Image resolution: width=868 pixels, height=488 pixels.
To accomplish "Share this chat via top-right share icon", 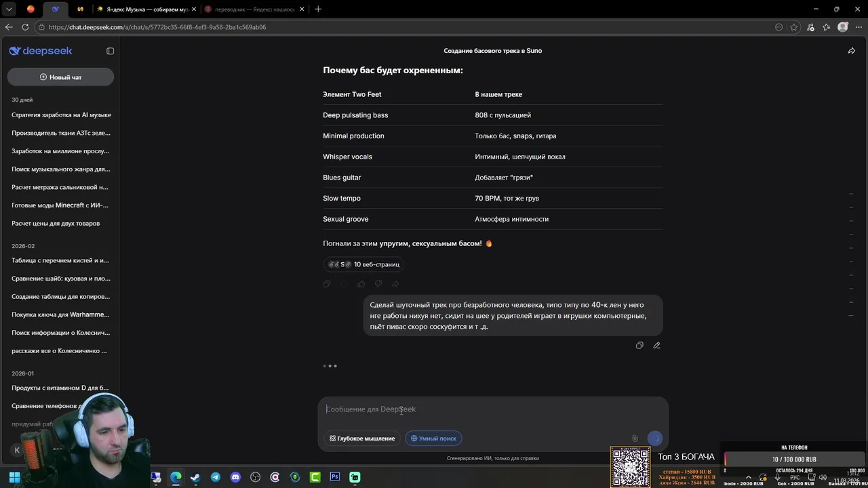I will [x=852, y=51].
